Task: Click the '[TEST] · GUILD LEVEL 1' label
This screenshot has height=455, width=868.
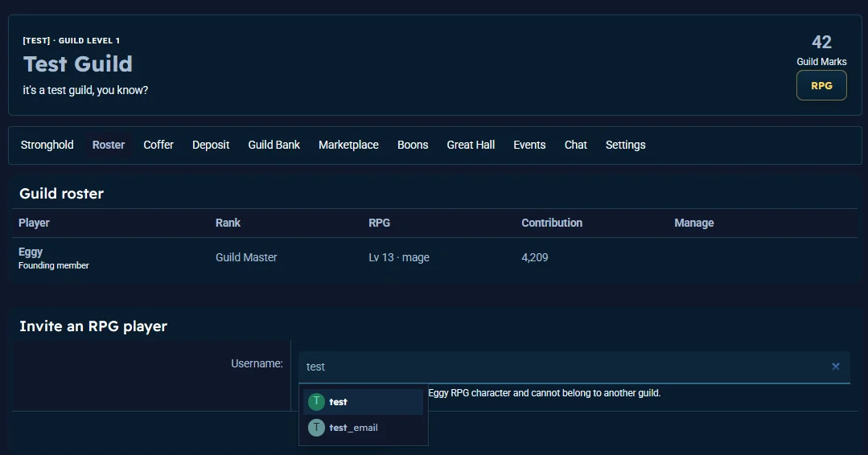Action: (72, 40)
